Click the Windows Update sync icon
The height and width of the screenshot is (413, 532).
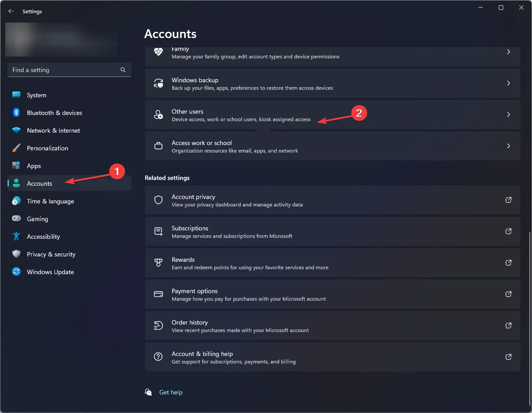(x=16, y=272)
